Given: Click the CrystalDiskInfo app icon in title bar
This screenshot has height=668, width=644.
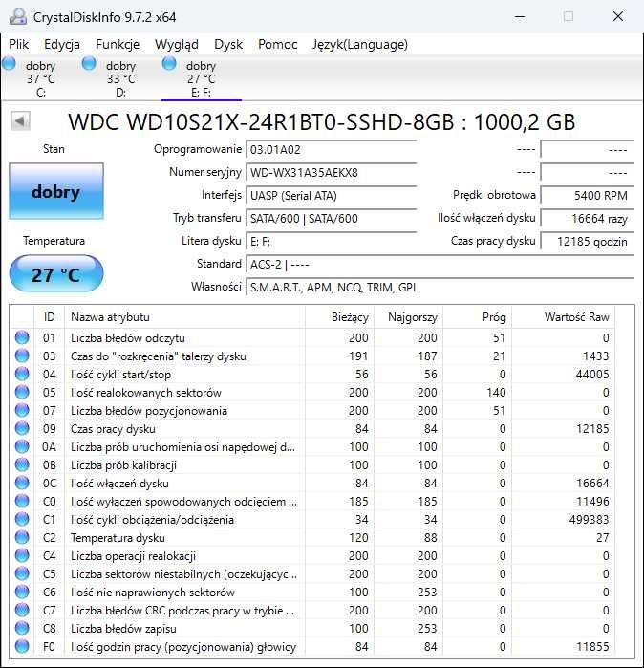Looking at the screenshot, I should point(18,16).
